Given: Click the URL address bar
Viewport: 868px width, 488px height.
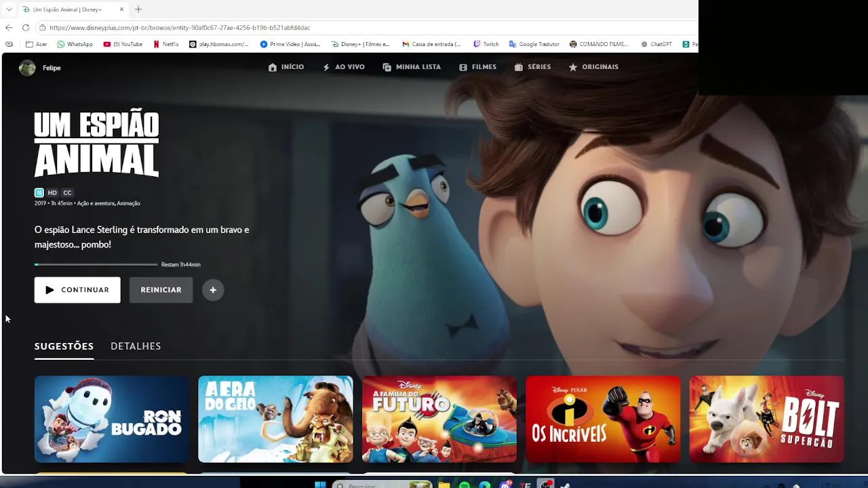Looking at the screenshot, I should tap(366, 28).
